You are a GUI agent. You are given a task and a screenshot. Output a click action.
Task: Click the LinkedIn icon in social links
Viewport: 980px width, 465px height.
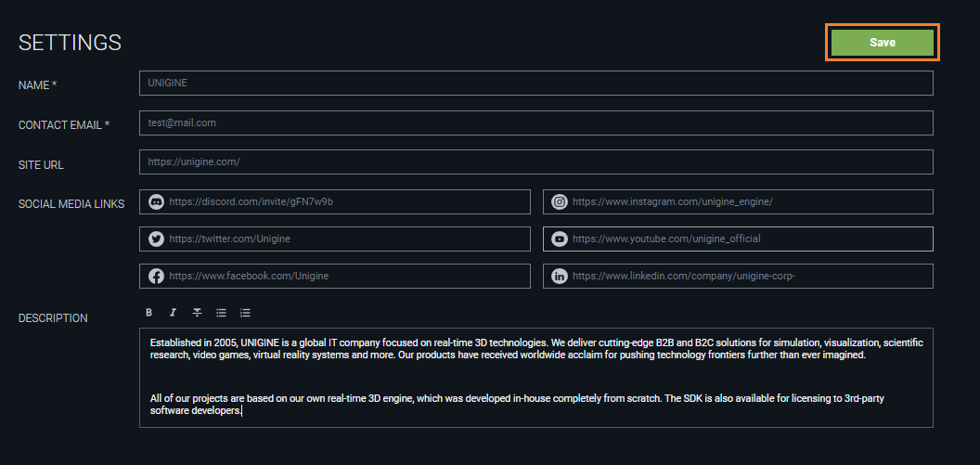560,276
